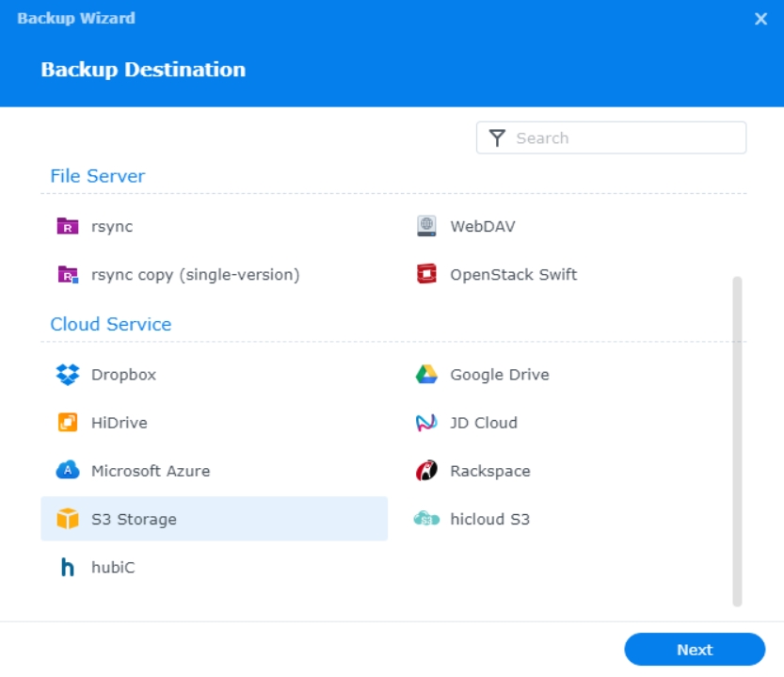Select the WebDAV server icon
Image resolution: width=784 pixels, height=677 pixels.
click(426, 226)
